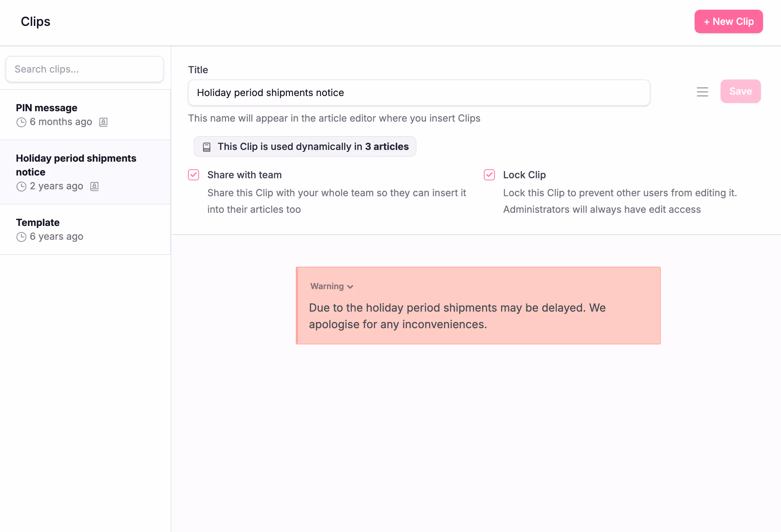Click the lock icon on Holiday notice item
781x532 pixels.
[x=94, y=186]
